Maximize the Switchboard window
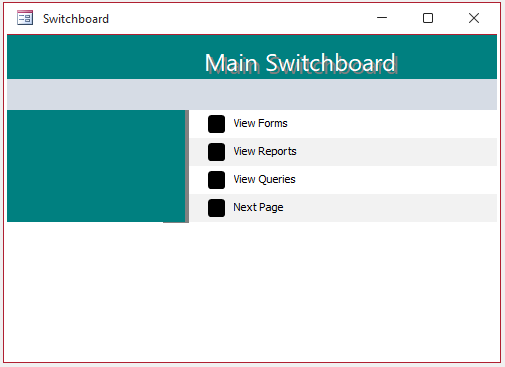 [x=428, y=18]
